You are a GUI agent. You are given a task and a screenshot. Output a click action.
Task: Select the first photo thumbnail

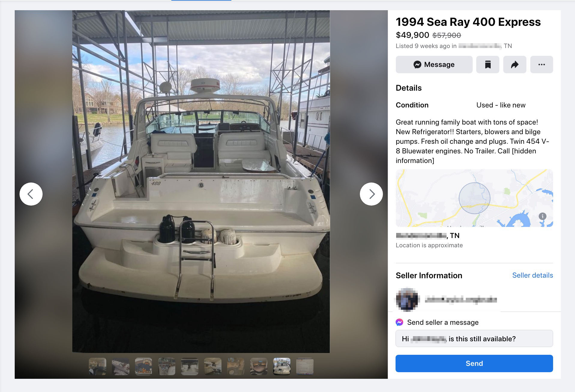98,366
